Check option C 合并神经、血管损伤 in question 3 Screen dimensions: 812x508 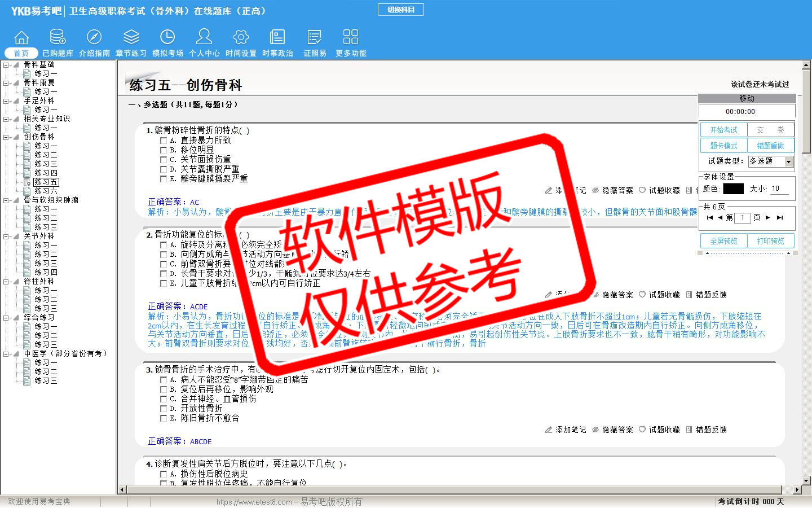click(x=164, y=399)
